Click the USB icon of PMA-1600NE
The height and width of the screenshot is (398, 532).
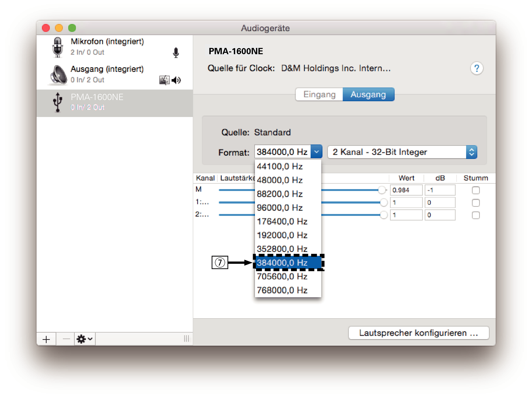click(58, 103)
